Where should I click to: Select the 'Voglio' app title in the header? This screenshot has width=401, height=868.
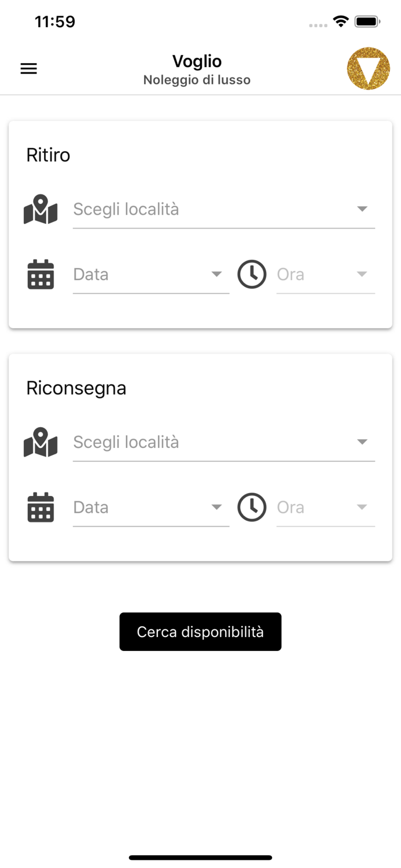(x=197, y=61)
